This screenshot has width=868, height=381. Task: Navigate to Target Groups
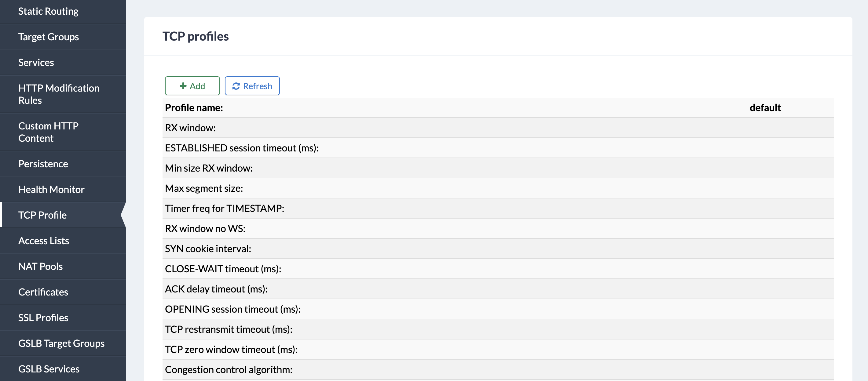pos(49,37)
